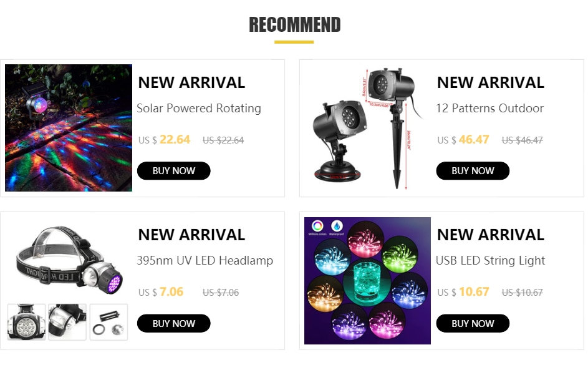Click the Waterproof droplet icon on string light

click(337, 227)
